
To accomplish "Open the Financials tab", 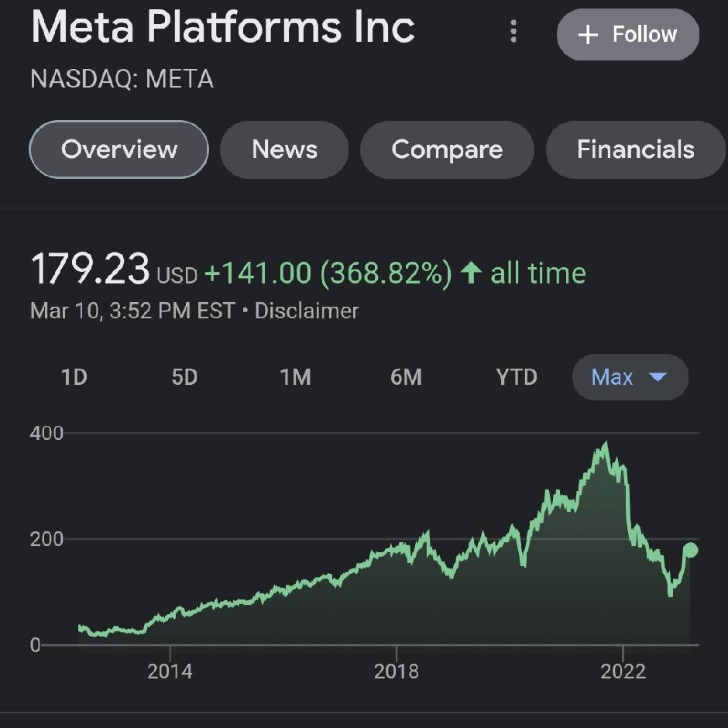I will tap(637, 149).
